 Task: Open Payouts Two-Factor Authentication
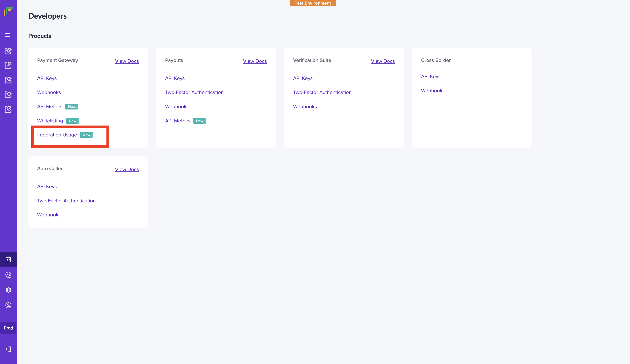click(194, 92)
